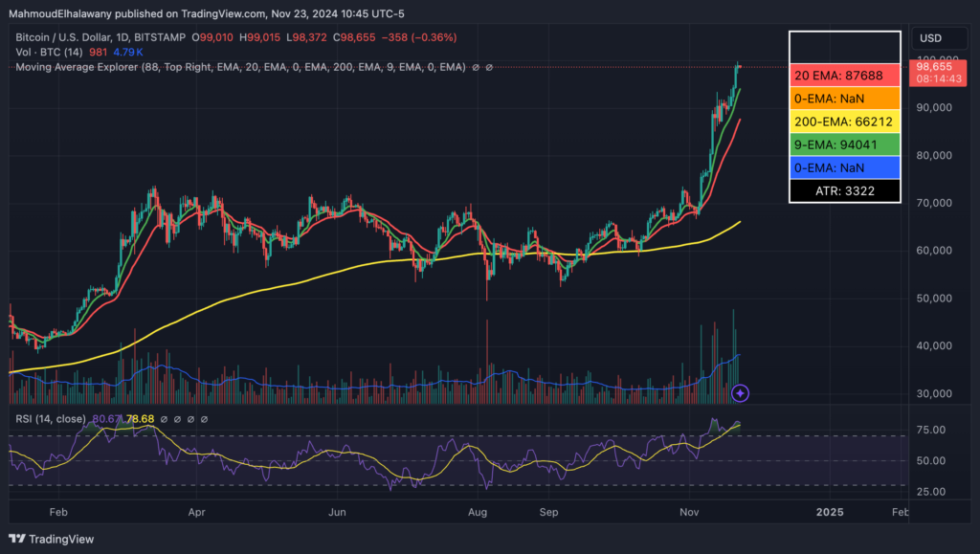Click the Nov label on time axis

click(689, 512)
